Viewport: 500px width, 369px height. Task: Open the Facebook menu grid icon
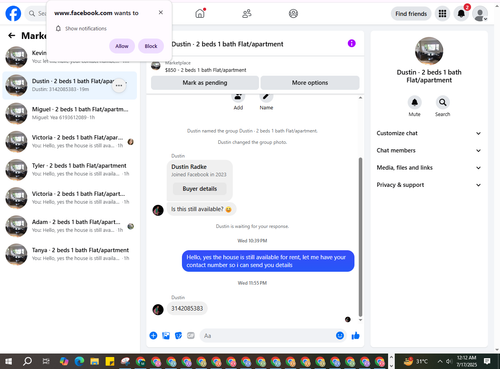[x=442, y=14]
